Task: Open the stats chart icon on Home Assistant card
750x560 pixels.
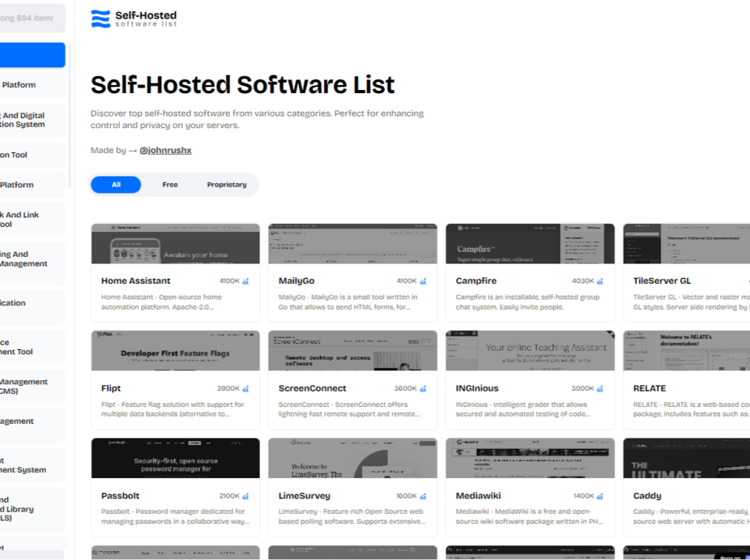Action: (x=246, y=281)
